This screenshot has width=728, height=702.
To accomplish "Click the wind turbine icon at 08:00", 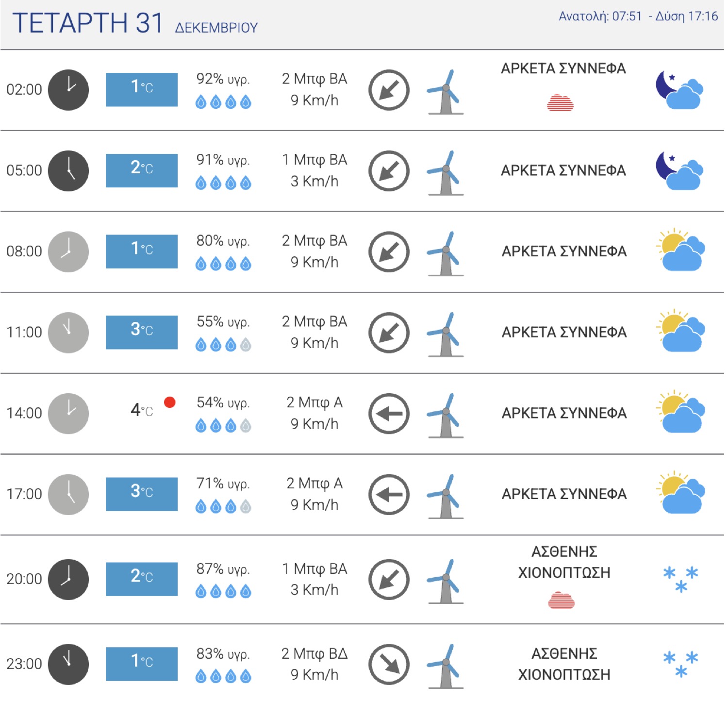I will point(445,253).
